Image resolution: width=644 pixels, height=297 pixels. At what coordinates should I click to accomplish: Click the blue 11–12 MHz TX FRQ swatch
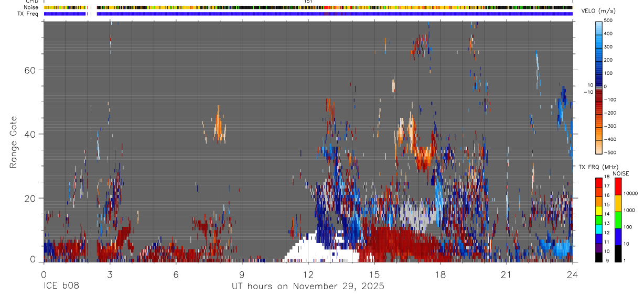[x=599, y=238]
